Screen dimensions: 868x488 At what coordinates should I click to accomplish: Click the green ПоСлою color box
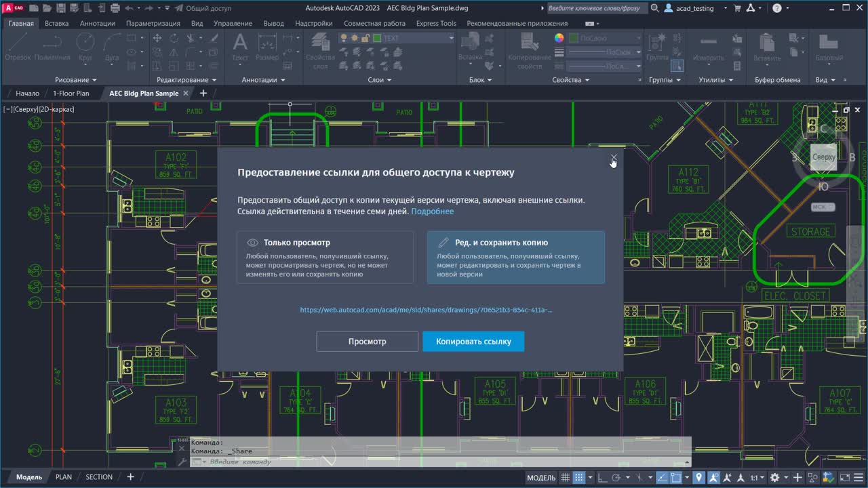[x=574, y=39]
